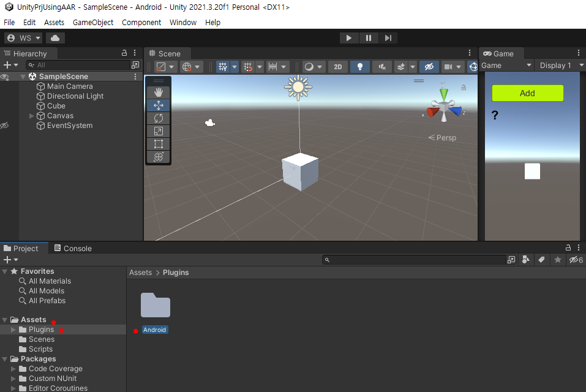586x392 pixels.
Task: Select the Rect Transform tool
Action: [158, 144]
